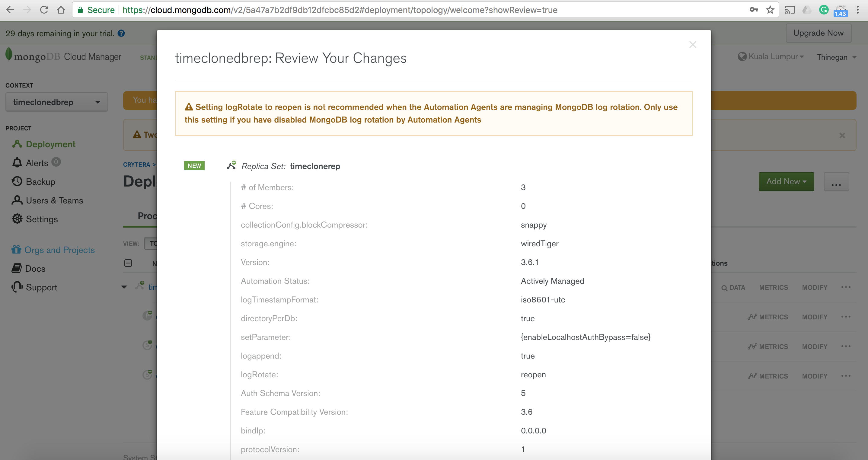Click the Upgrade Now button

click(818, 33)
